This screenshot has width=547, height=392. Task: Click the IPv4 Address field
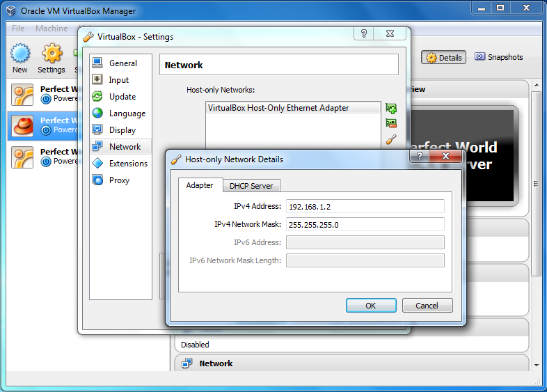tap(365, 206)
